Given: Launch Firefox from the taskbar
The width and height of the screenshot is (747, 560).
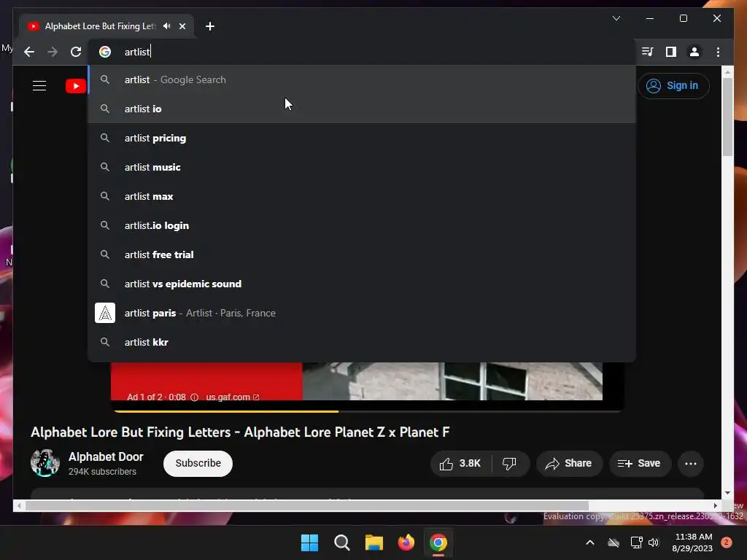Looking at the screenshot, I should pos(406,542).
